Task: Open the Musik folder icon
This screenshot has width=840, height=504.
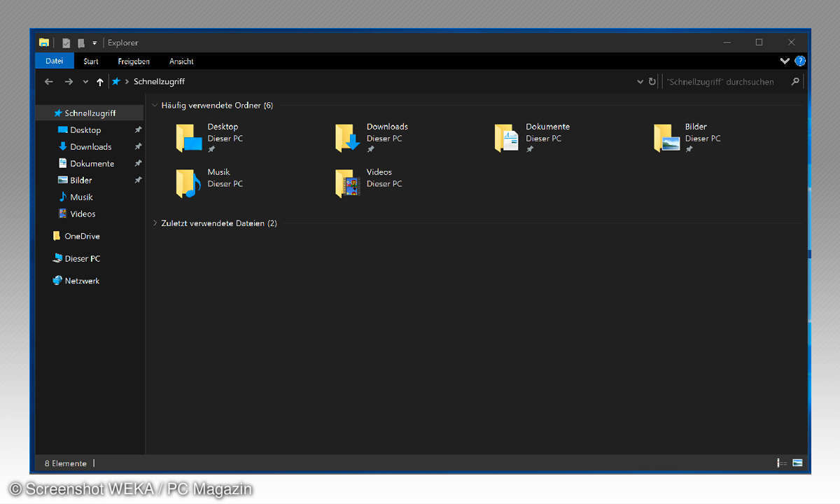Action: coord(188,183)
